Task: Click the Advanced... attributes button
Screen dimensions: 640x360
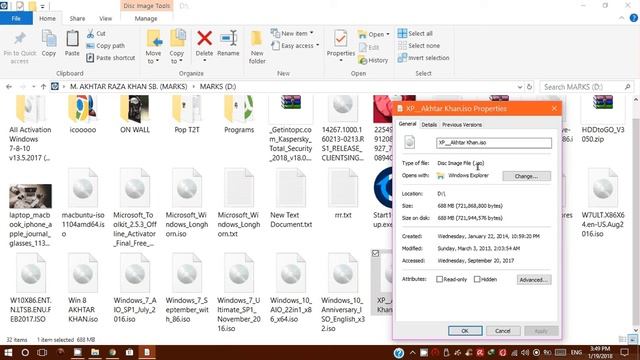Action: tap(533, 280)
